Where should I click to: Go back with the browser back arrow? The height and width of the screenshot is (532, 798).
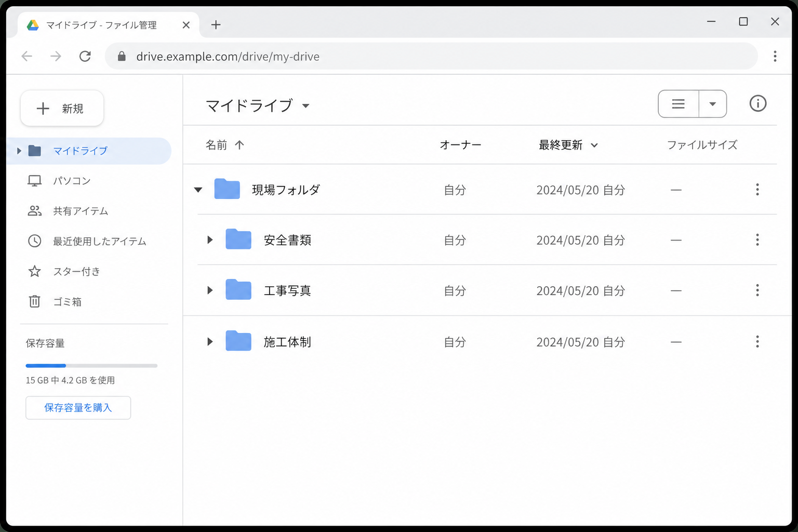point(27,56)
